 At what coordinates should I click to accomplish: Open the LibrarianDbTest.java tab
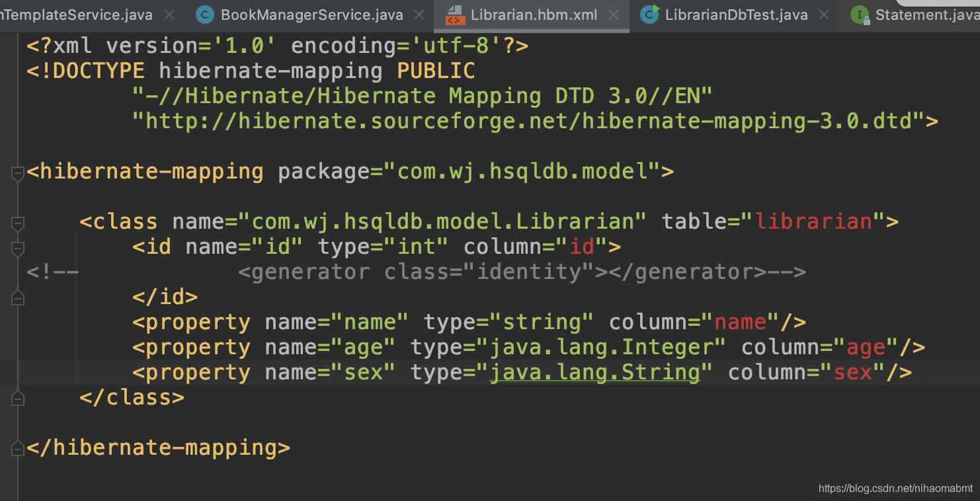[x=736, y=15]
